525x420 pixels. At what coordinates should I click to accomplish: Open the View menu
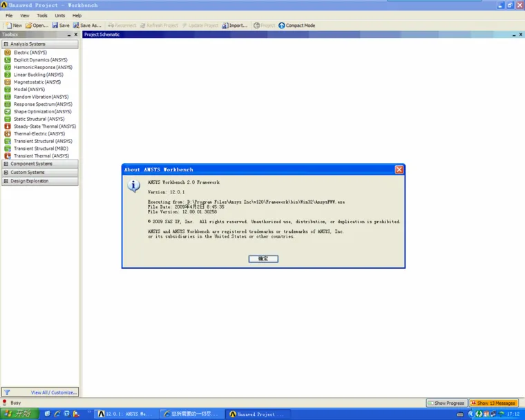pos(24,15)
